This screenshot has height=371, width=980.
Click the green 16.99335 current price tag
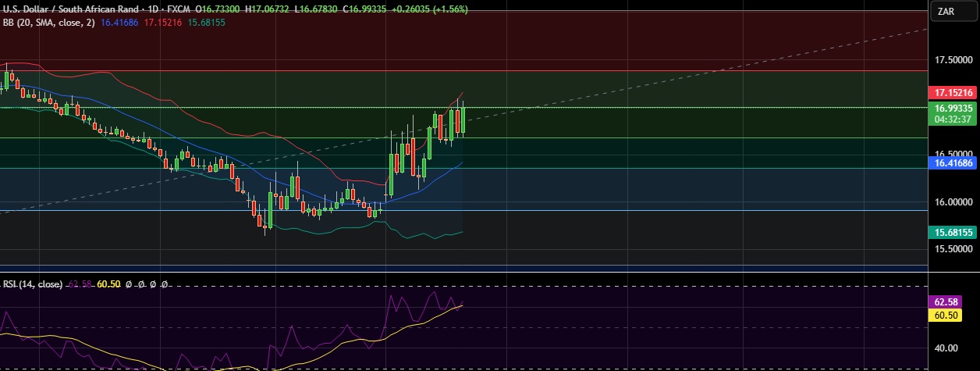[954, 108]
